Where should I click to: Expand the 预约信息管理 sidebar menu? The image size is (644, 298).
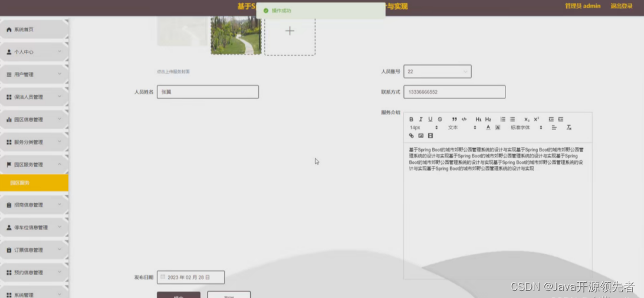[34, 273]
